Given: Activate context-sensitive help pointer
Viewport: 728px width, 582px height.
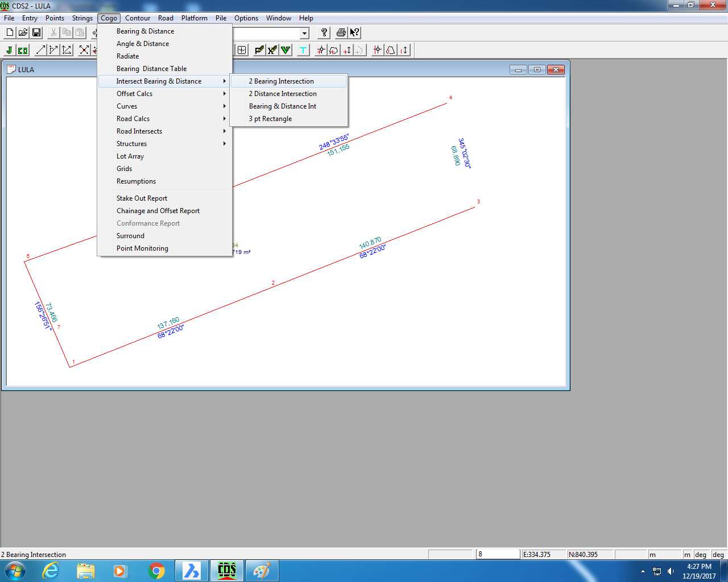Looking at the screenshot, I should (x=354, y=32).
